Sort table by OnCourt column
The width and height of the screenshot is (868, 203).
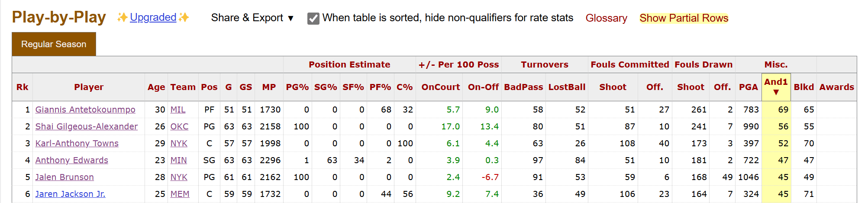pyautogui.click(x=440, y=87)
